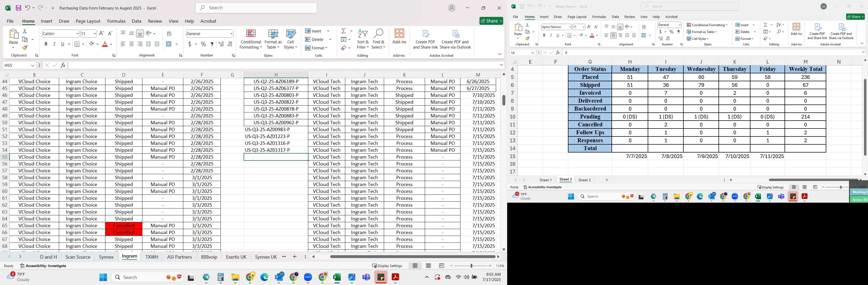Click Page Break Preview in Purchasing Data status bar

441,266
